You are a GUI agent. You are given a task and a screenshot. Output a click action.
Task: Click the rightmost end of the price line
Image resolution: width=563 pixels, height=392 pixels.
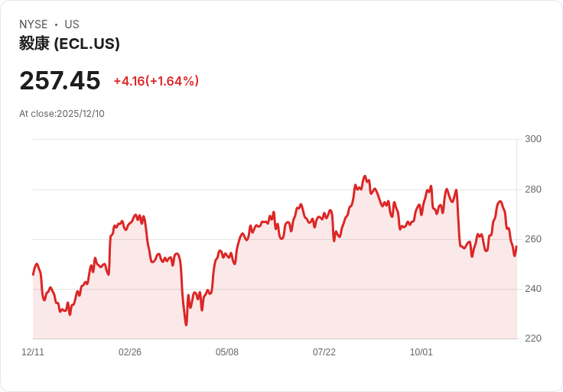(516, 247)
